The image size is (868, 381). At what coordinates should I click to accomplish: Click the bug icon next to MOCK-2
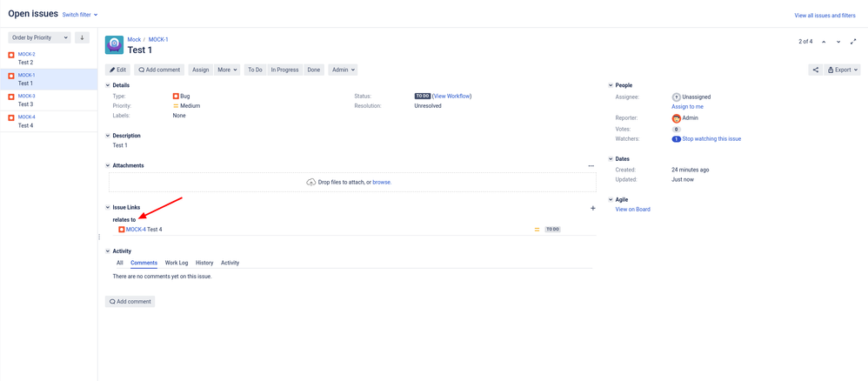[x=11, y=55]
